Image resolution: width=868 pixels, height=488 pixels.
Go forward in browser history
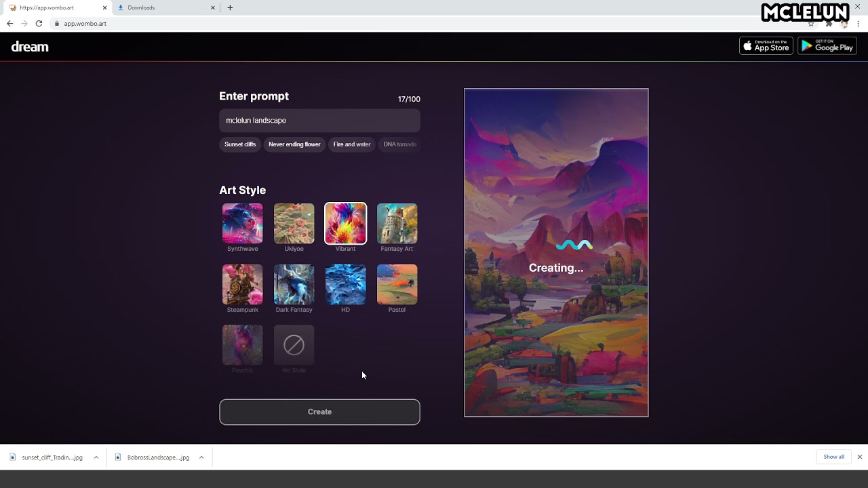coord(24,23)
